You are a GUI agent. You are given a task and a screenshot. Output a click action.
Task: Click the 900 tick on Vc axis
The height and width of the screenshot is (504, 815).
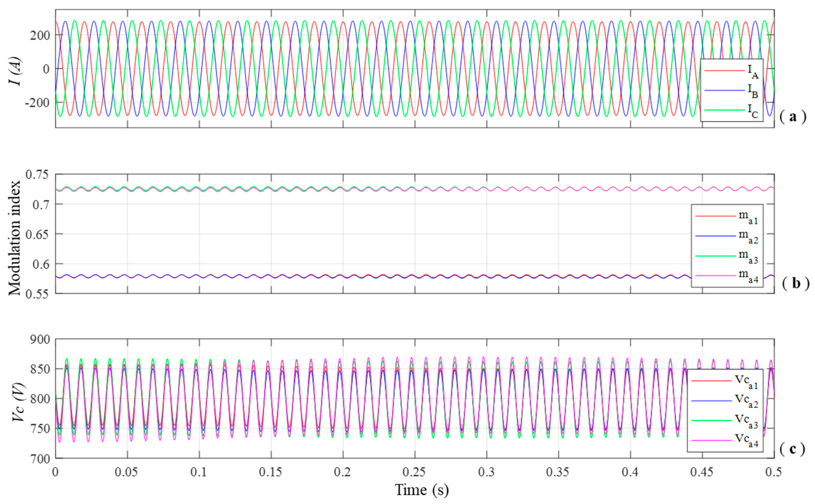40,340
